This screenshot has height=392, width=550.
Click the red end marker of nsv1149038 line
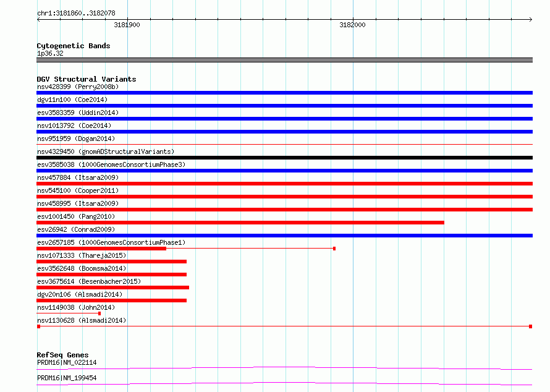(x=99, y=313)
